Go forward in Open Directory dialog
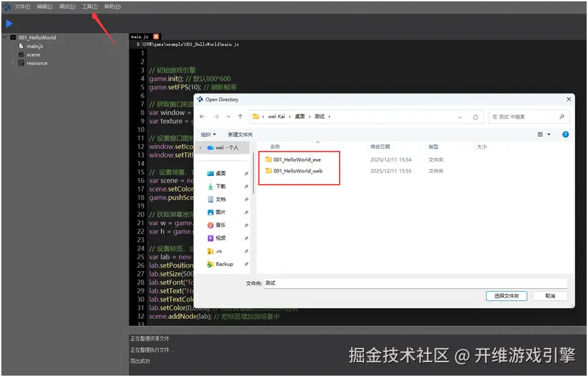Screen dimensions: 588x377 tap(216, 116)
